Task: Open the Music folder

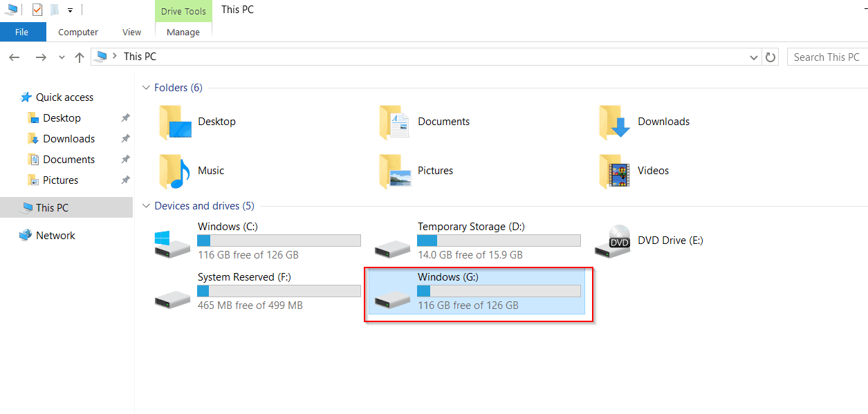Action: [x=211, y=171]
